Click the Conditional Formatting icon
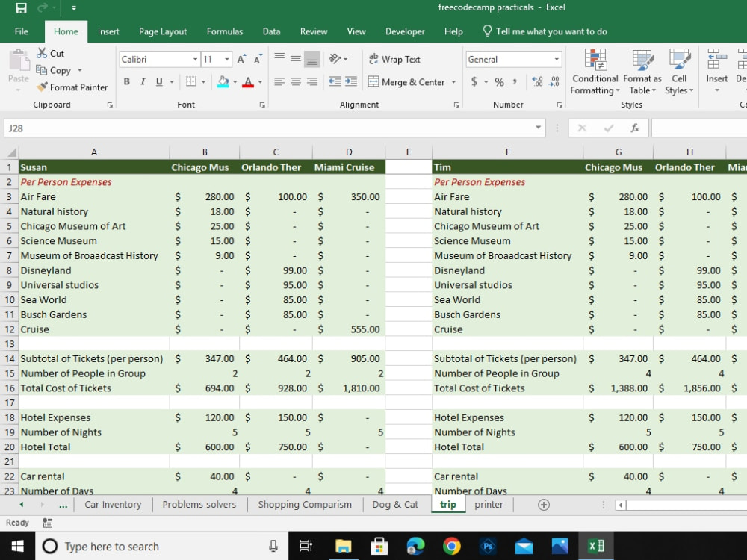The image size is (747, 560). 595,60
